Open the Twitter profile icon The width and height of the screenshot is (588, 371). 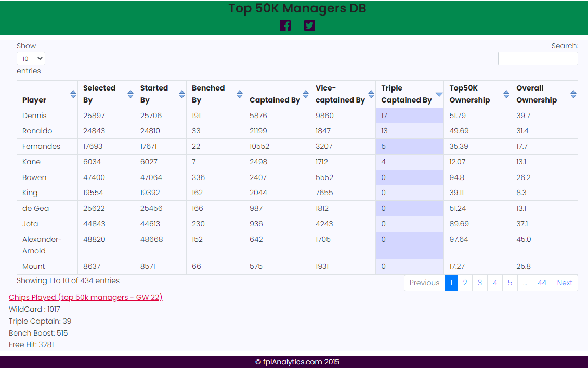point(309,25)
